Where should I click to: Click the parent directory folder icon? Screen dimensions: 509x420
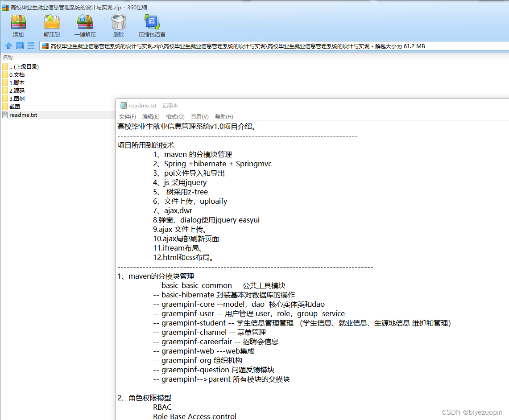click(x=5, y=66)
